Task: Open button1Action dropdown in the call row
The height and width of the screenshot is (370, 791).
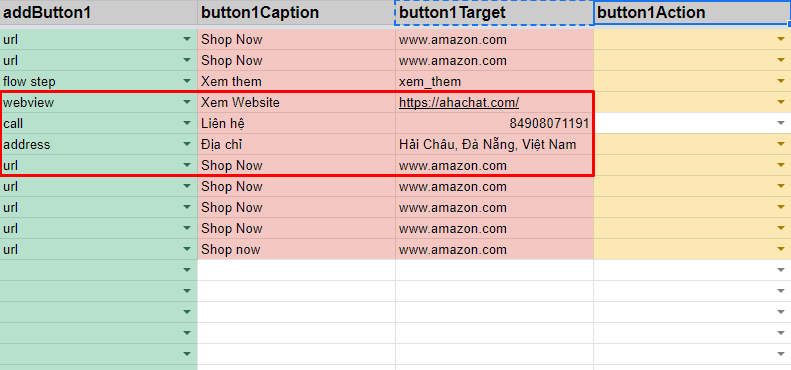Action: click(781, 123)
